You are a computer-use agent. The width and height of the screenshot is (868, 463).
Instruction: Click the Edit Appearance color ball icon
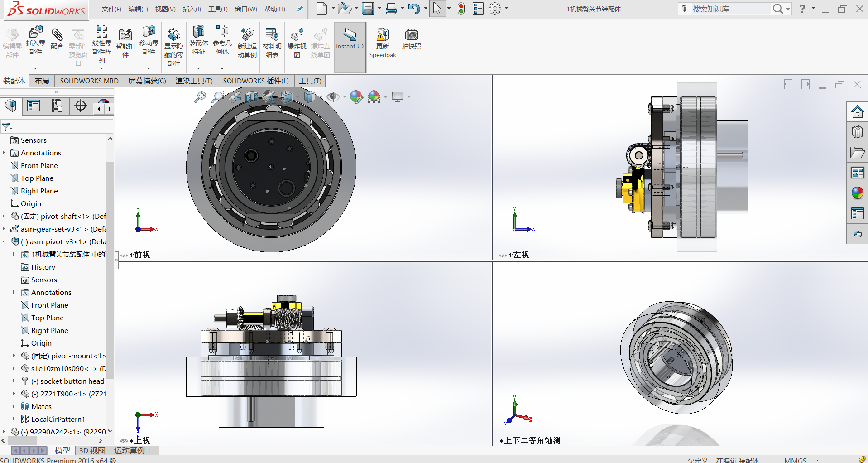(x=356, y=96)
